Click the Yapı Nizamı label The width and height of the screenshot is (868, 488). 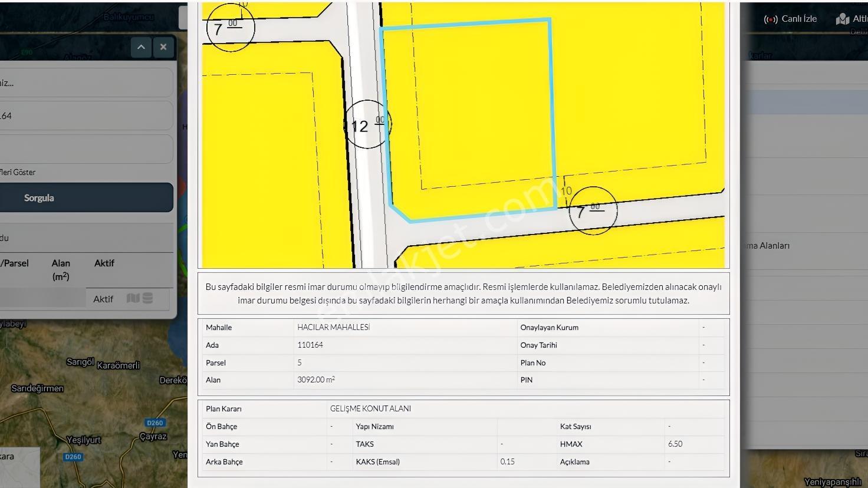point(374,426)
